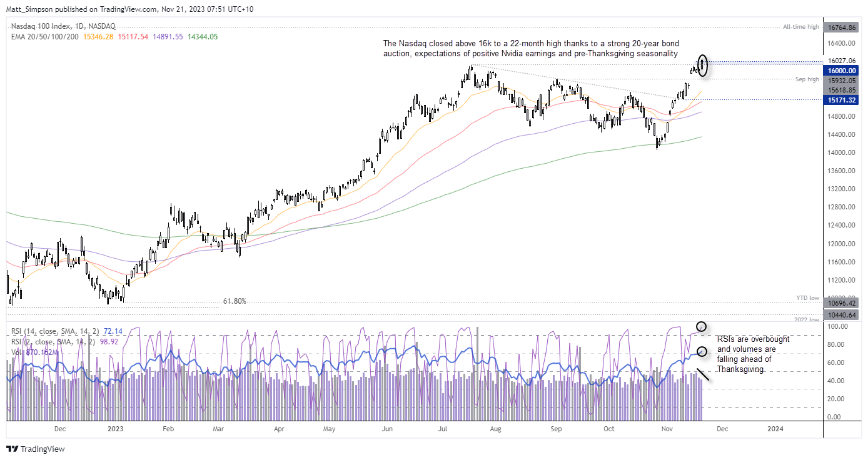The image size is (868, 460).
Task: Click the 11600.00 price axis label
Action: [x=842, y=262]
